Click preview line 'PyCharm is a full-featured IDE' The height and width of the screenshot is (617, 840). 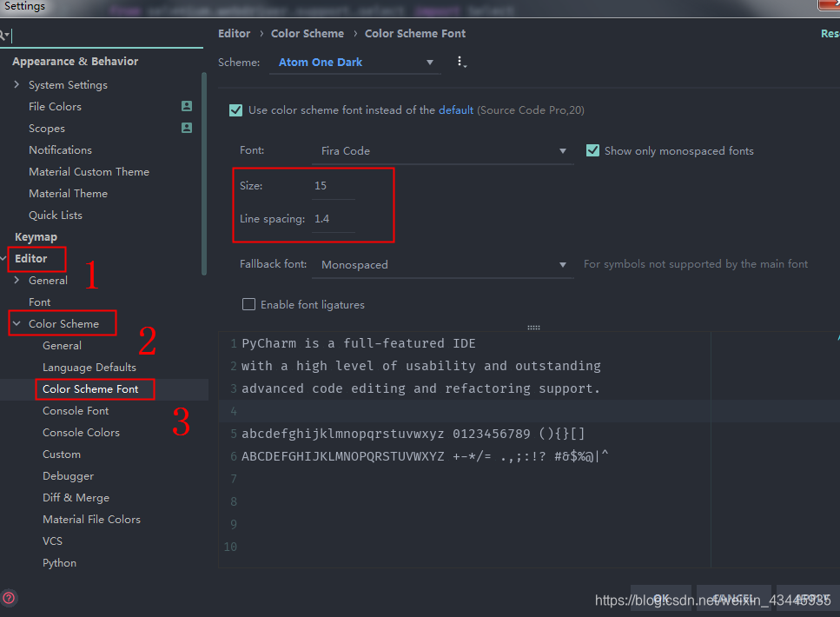click(359, 343)
